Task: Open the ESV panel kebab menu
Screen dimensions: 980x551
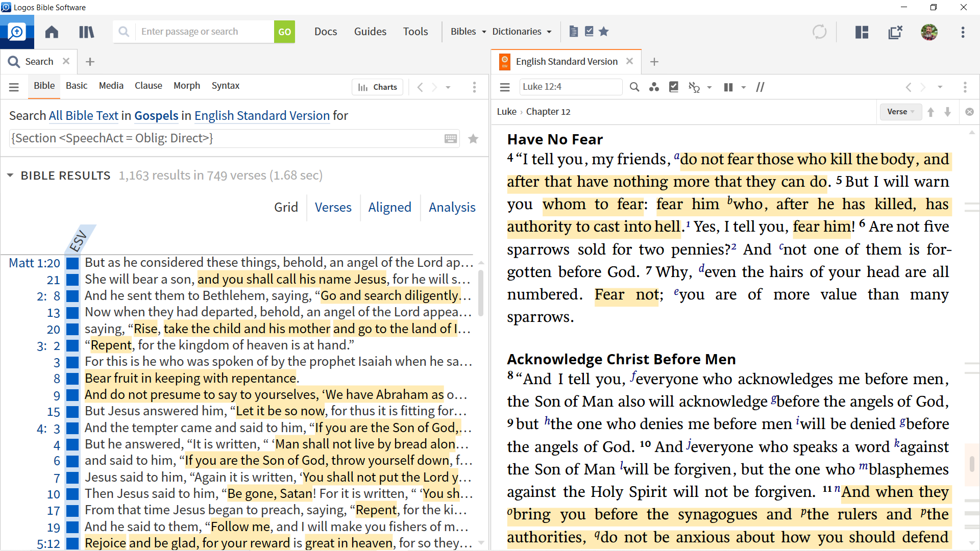Action: click(965, 87)
